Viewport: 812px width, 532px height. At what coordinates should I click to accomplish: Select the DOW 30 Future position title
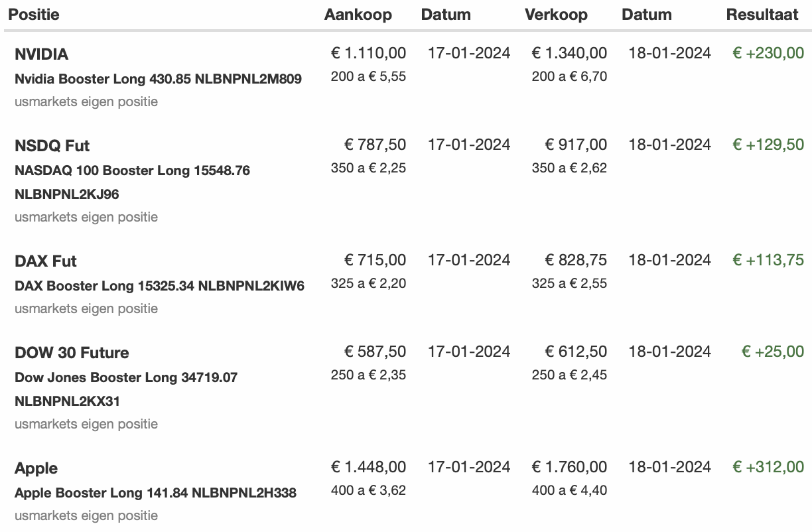pyautogui.click(x=72, y=353)
